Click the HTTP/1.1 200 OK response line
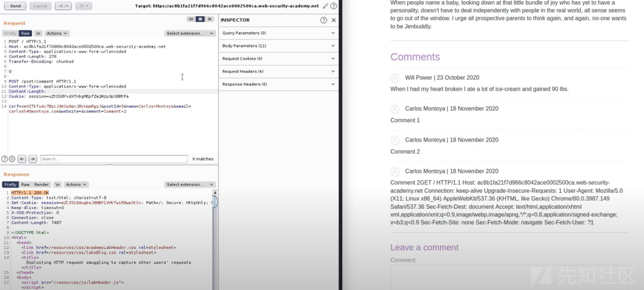This screenshot has width=644, height=290. 30,193
